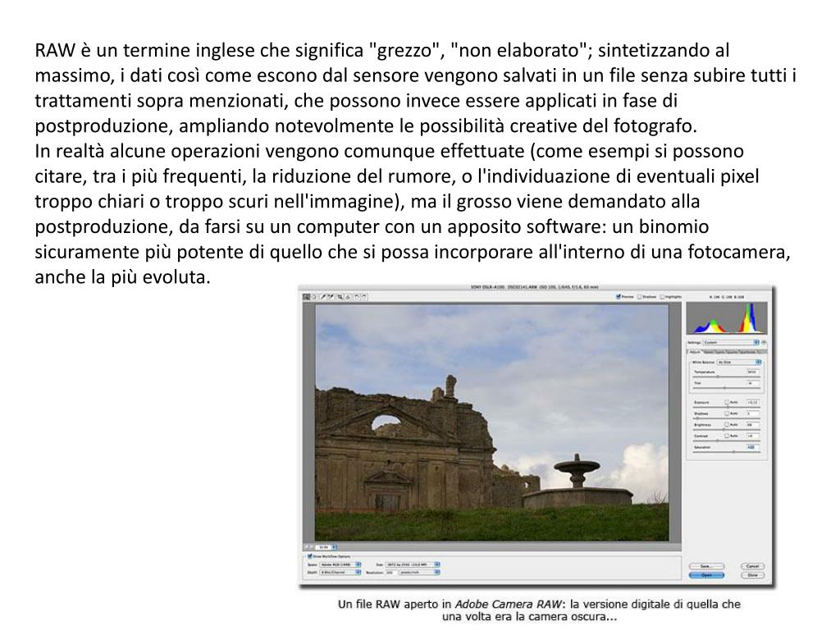The width and height of the screenshot is (840, 630).
Task: Select the Crop tool
Action: coord(340,296)
